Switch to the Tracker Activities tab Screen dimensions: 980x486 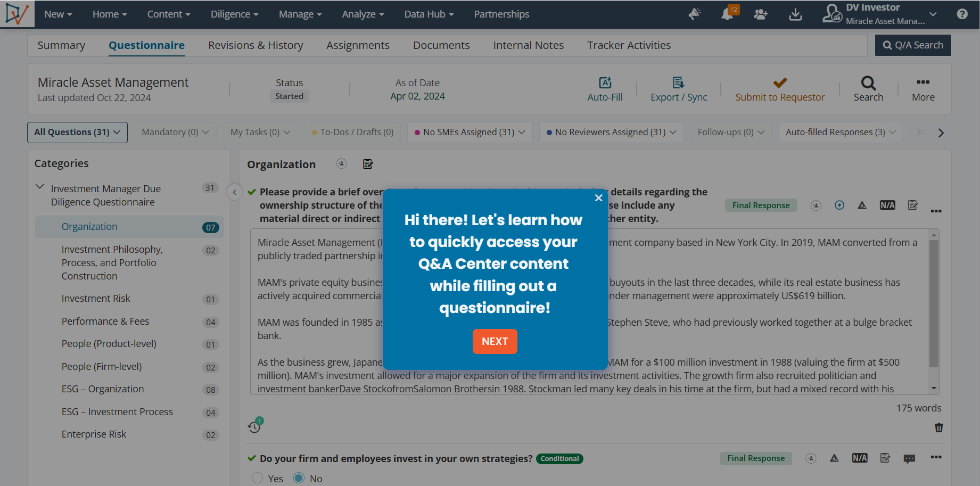[x=629, y=45]
